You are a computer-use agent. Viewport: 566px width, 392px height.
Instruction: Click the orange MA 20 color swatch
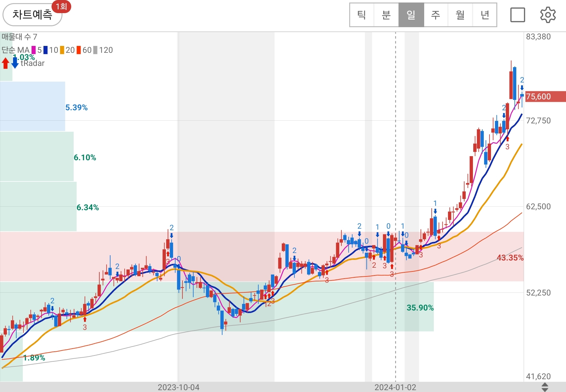click(x=62, y=50)
